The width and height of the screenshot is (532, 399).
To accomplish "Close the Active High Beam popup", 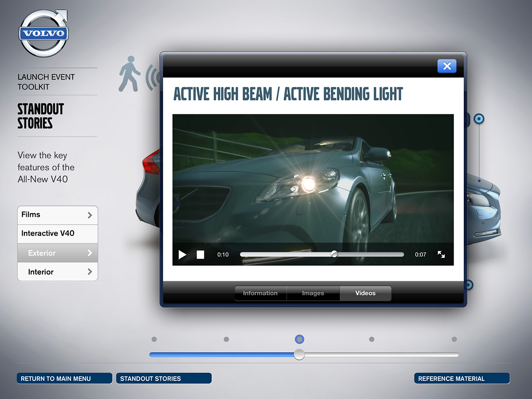I will (447, 66).
